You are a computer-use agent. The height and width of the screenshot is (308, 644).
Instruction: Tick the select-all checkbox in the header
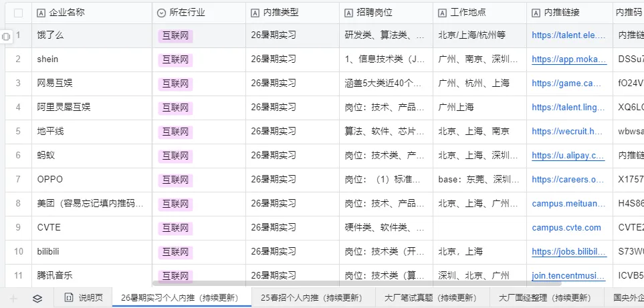coord(18,13)
